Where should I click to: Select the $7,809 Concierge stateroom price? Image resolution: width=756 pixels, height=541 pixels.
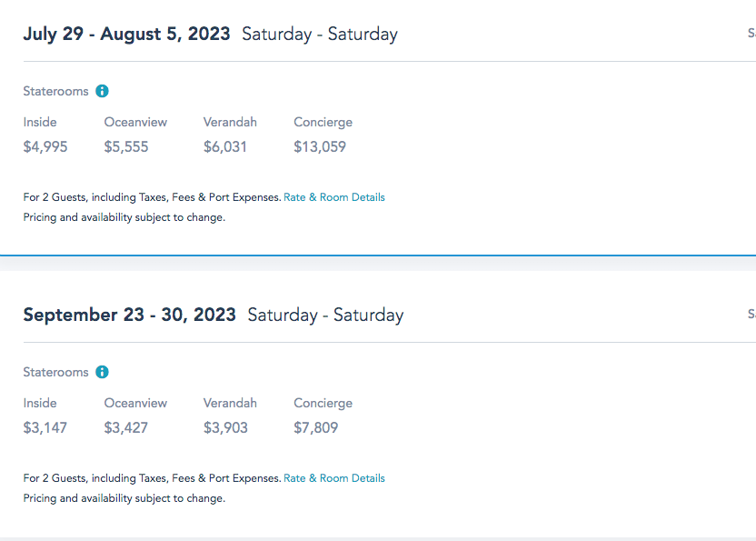coord(316,428)
